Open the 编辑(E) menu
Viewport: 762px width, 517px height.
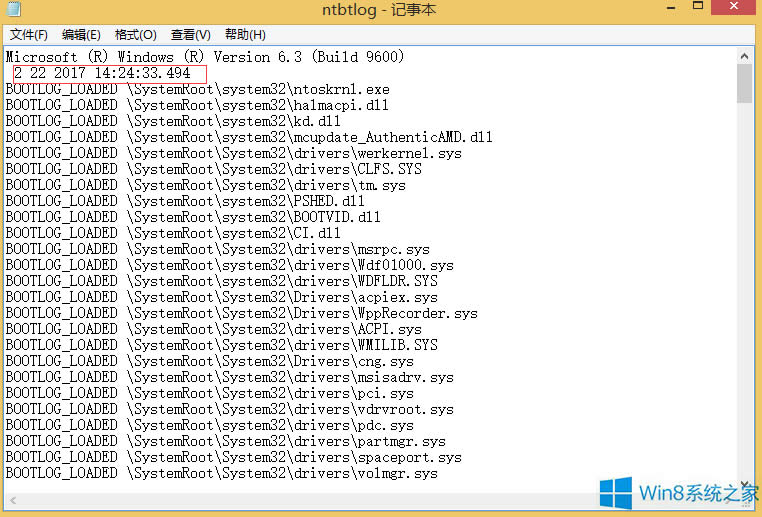81,35
